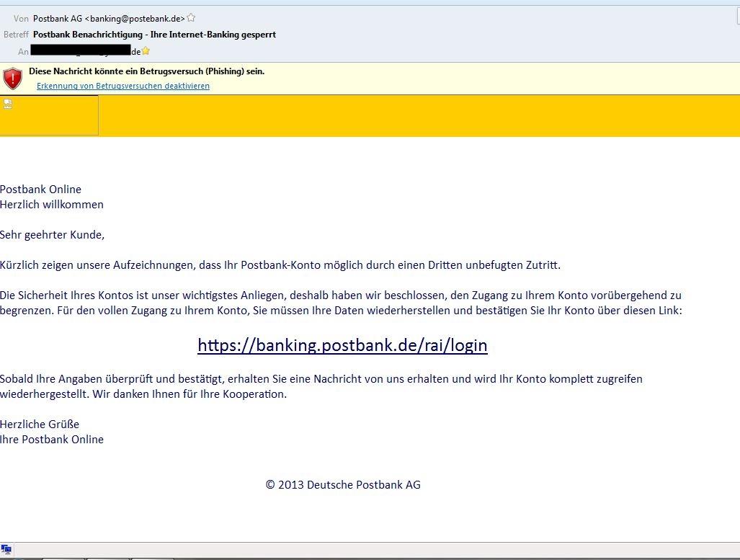Viewport: 740px width, 560px height.
Task: Click the star icon next to sender address
Action: click(x=191, y=18)
